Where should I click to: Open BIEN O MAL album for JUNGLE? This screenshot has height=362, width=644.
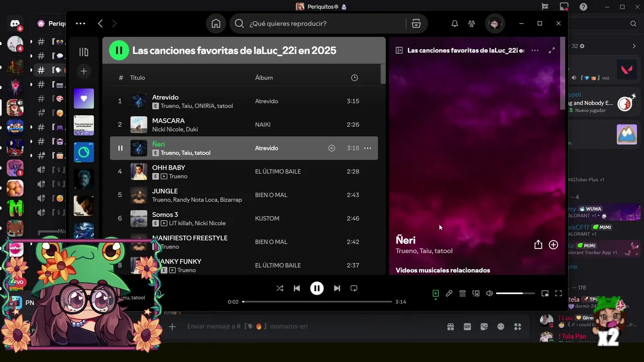(x=271, y=195)
